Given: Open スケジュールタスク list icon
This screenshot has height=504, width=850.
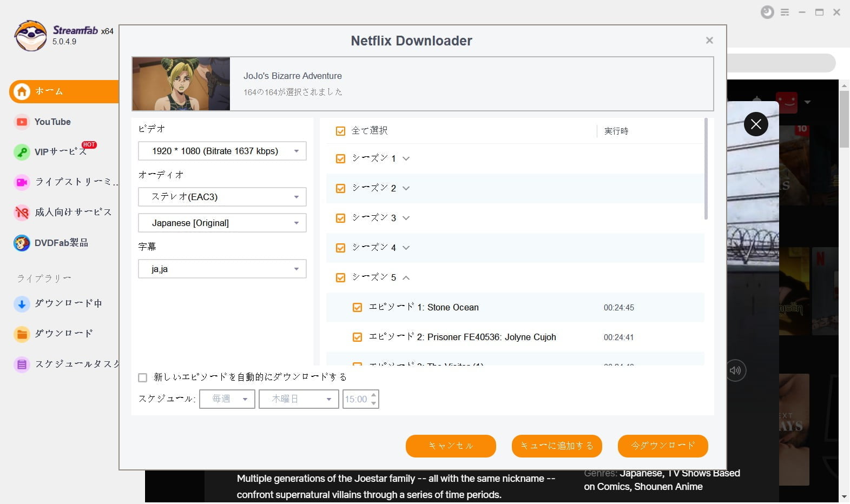Looking at the screenshot, I should pyautogui.click(x=22, y=364).
